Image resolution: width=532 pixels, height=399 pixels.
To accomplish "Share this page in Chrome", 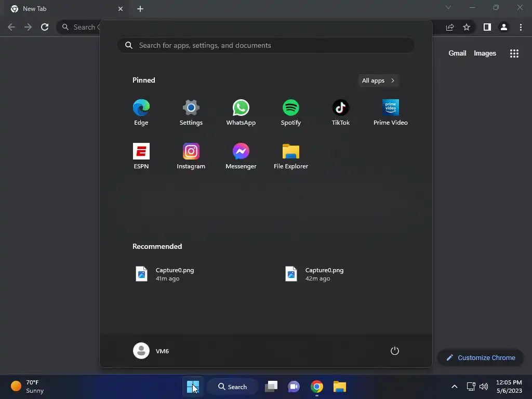I will coord(450,27).
